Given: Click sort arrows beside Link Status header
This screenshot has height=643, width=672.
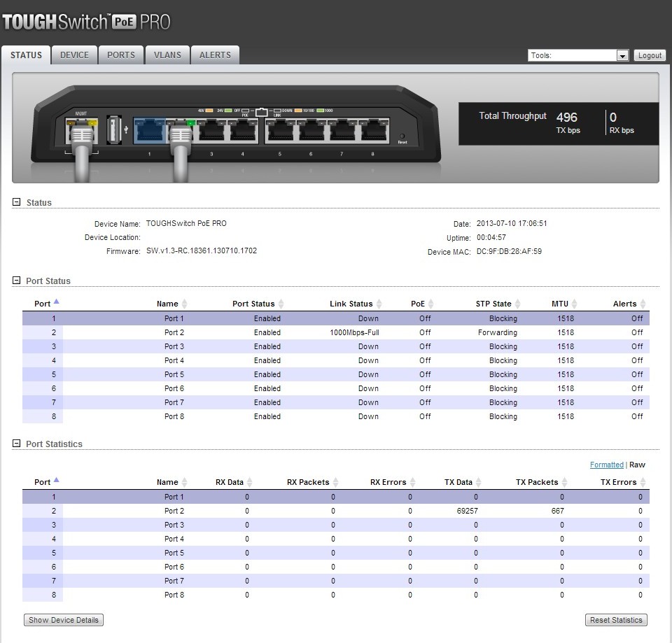Looking at the screenshot, I should click(379, 304).
